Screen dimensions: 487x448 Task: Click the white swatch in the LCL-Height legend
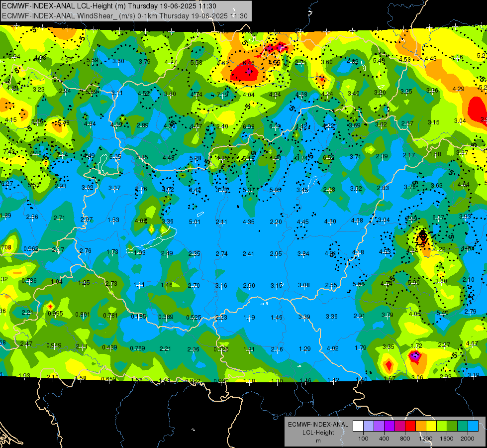tap(358, 426)
